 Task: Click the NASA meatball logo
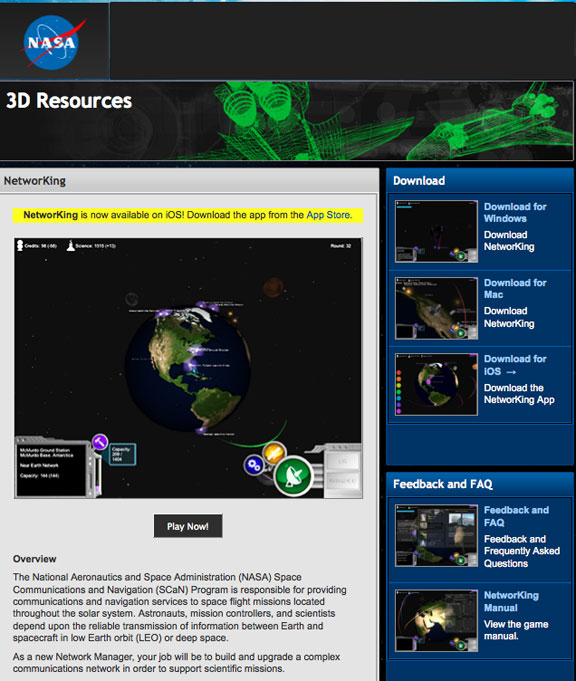tap(52, 42)
